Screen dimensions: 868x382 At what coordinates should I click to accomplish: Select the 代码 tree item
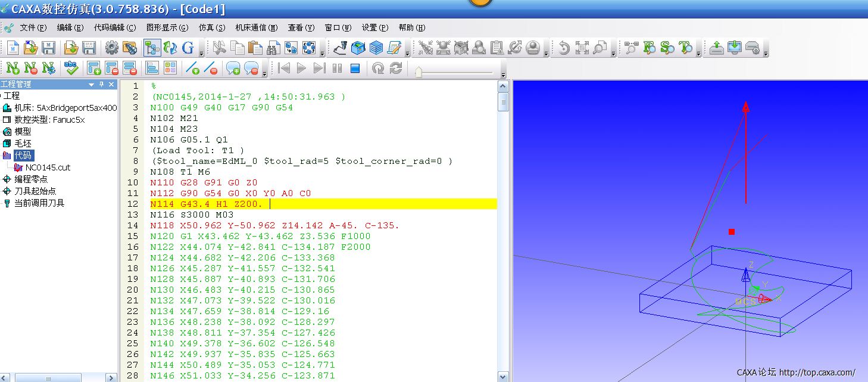pos(24,155)
